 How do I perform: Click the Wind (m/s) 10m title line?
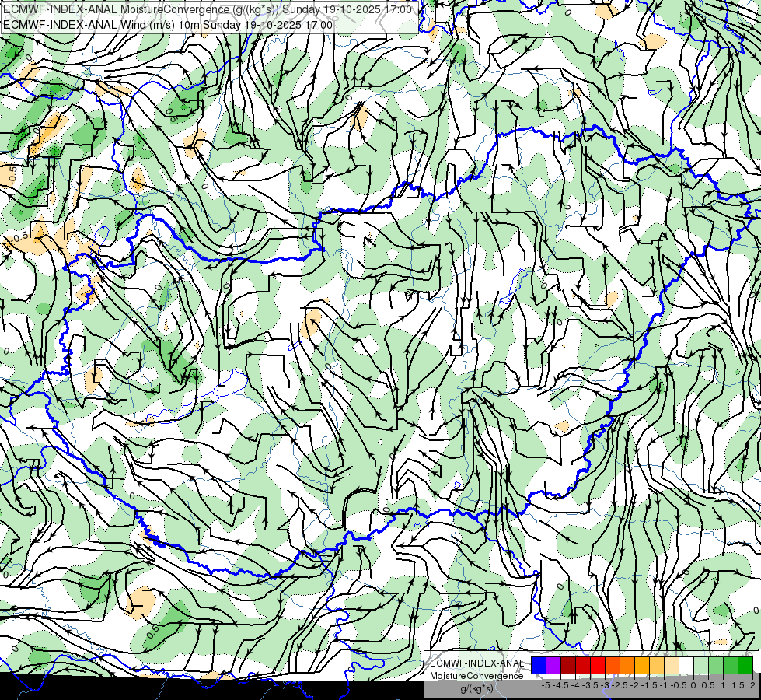(x=168, y=25)
